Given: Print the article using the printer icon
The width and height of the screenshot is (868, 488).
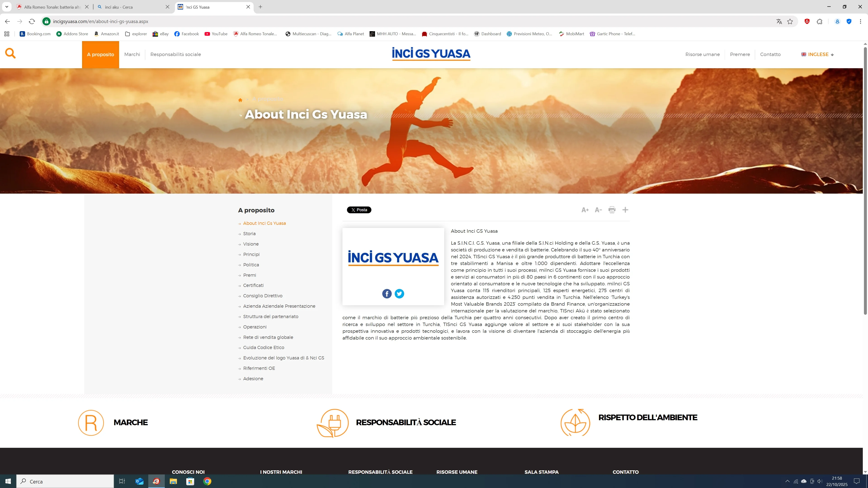Looking at the screenshot, I should pos(612,209).
